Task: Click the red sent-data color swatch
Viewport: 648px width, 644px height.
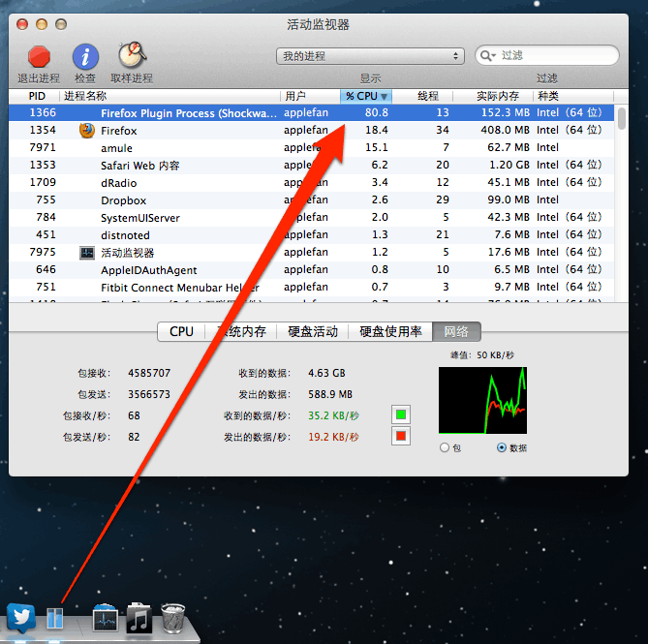Action: click(400, 436)
